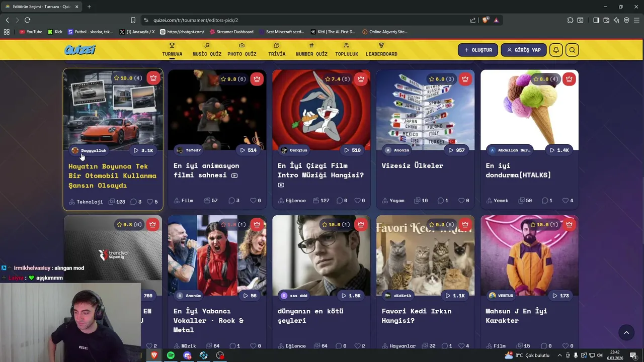Click crown badge on Vizesiz Ülkeler card

pos(465,79)
